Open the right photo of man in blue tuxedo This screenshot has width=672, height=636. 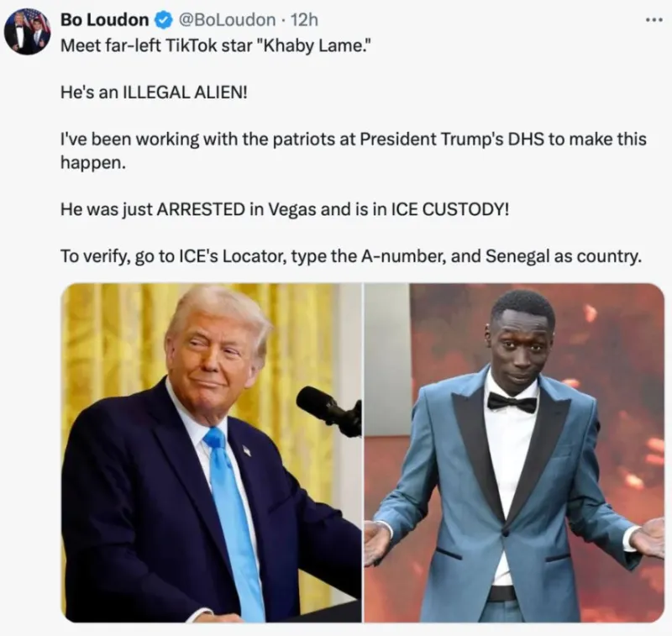click(x=514, y=453)
